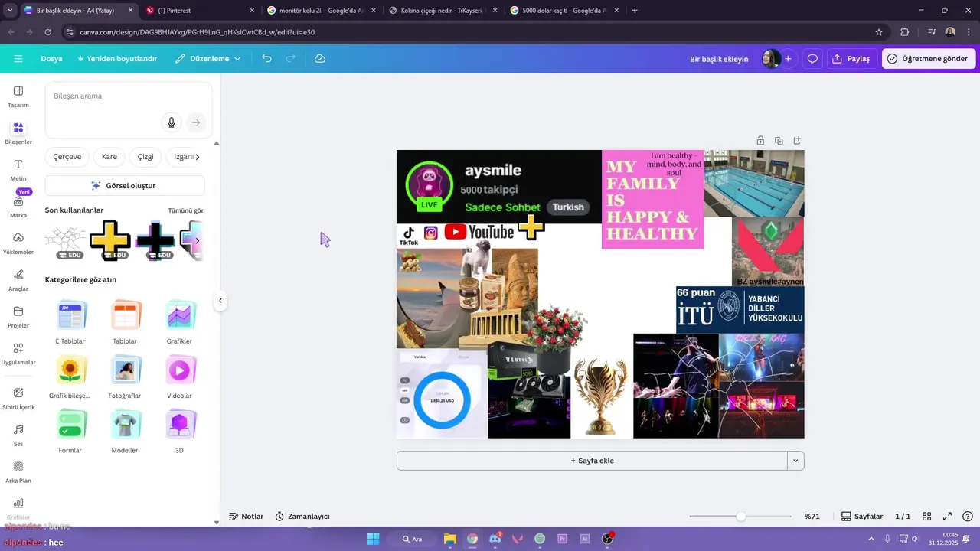Viewport: 980px width, 551px height.
Task: Open the zoom percentage %71 menu
Action: [x=812, y=517]
